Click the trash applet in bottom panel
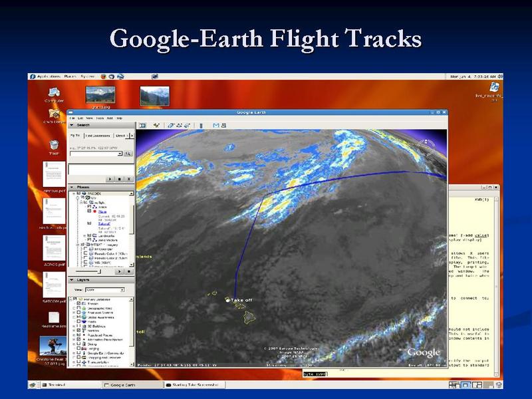Screen dimensions: 532x399 [499, 385]
